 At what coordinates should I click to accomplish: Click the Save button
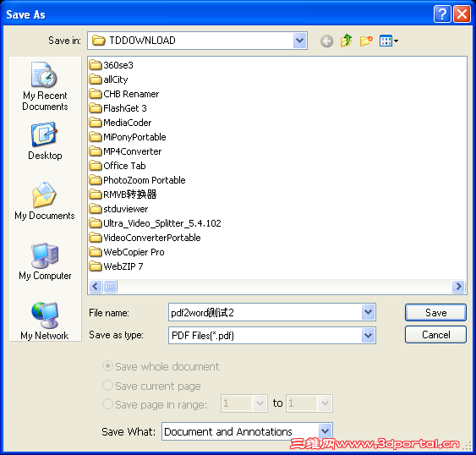[x=435, y=313]
